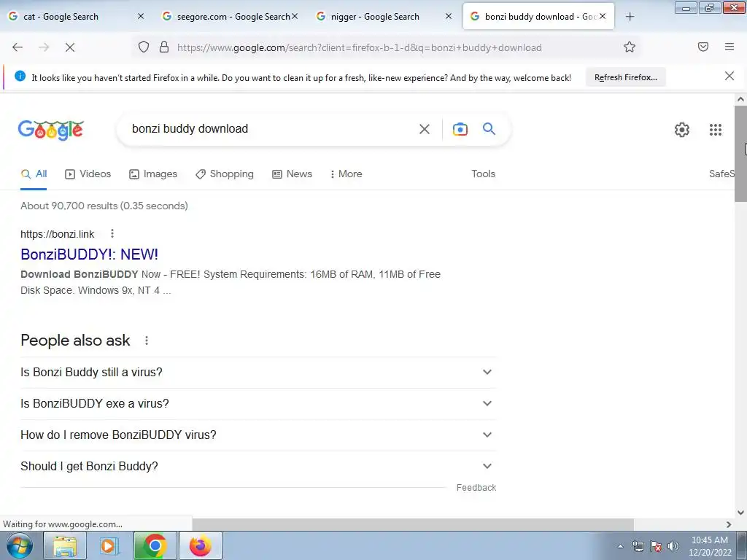
Task: Switch to Images results
Action: coord(153,174)
